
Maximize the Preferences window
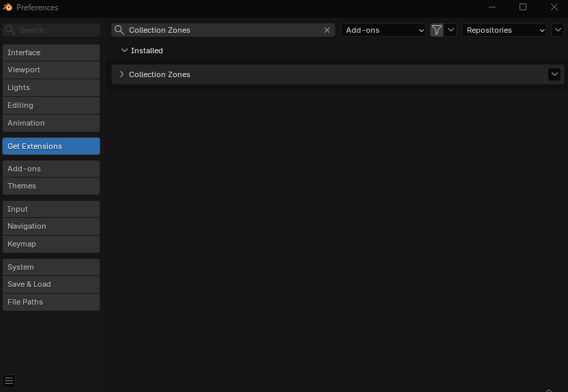click(523, 7)
